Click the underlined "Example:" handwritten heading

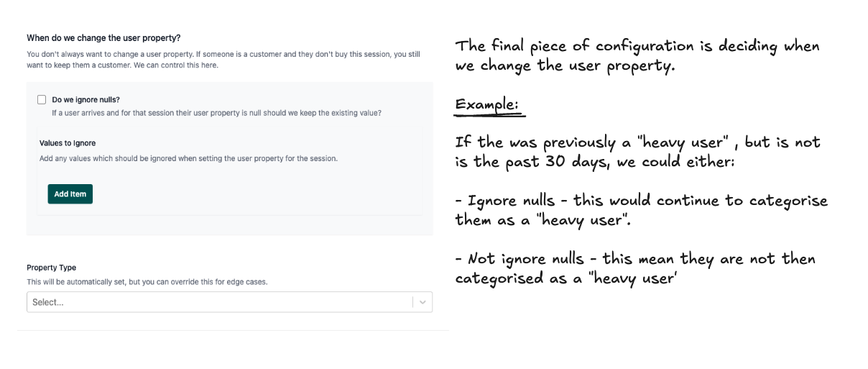[x=487, y=104]
